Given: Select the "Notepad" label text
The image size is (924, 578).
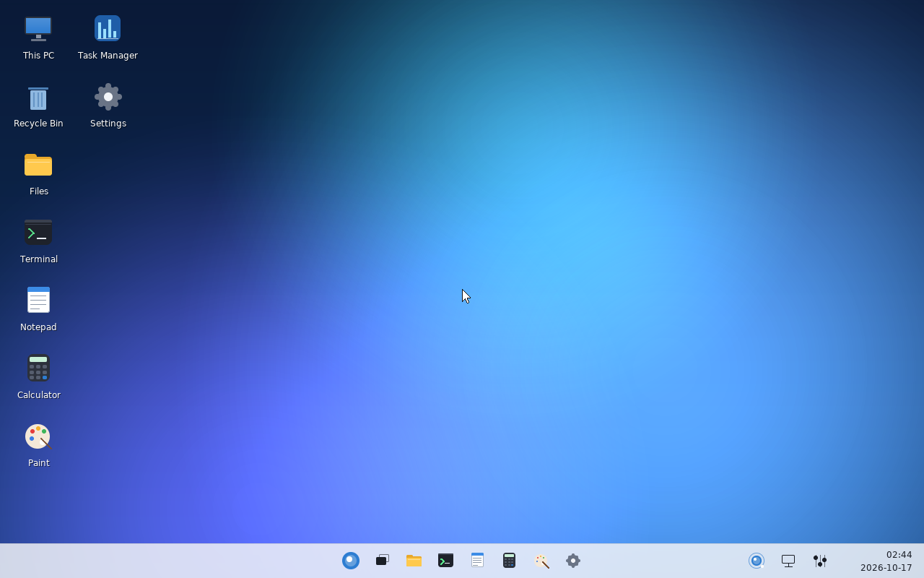Looking at the screenshot, I should tap(38, 327).
